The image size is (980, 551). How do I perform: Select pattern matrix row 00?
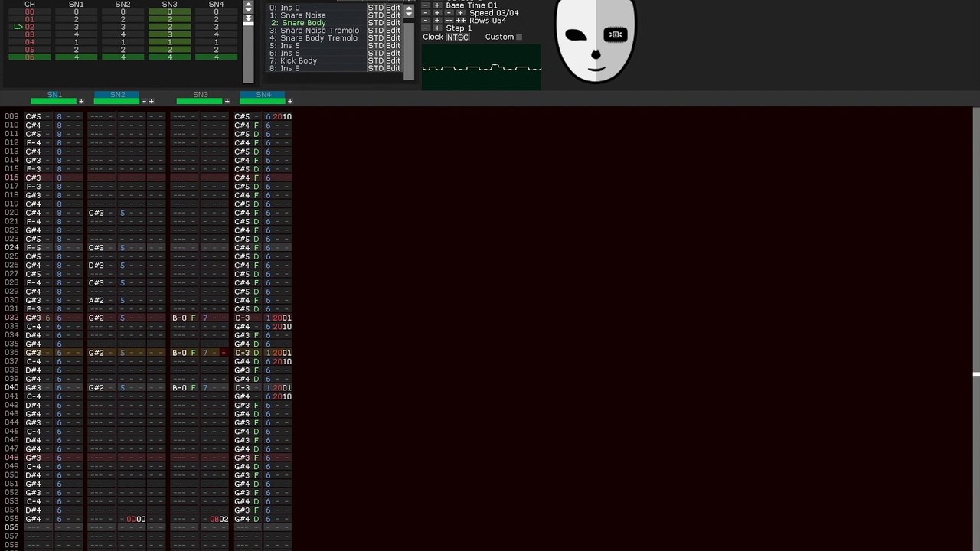(x=29, y=12)
